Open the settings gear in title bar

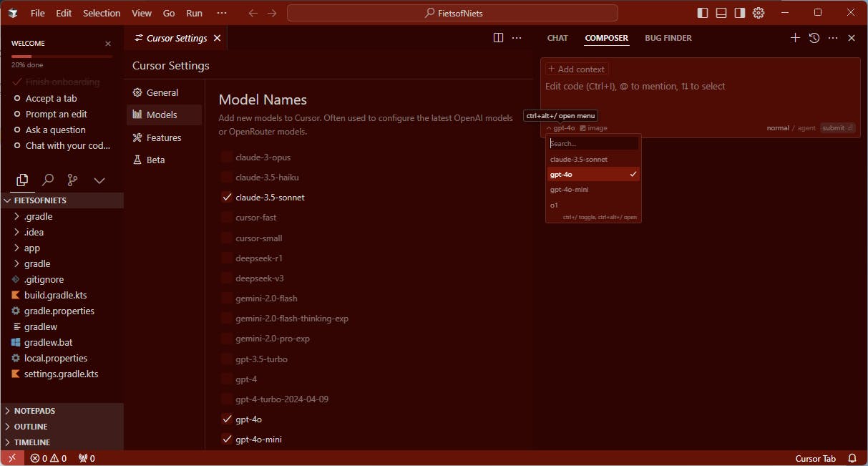759,13
